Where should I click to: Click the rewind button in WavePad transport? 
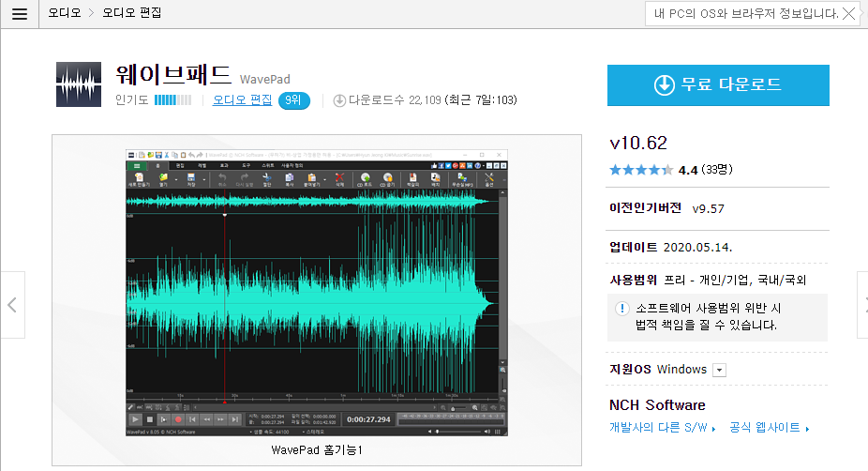tap(206, 419)
